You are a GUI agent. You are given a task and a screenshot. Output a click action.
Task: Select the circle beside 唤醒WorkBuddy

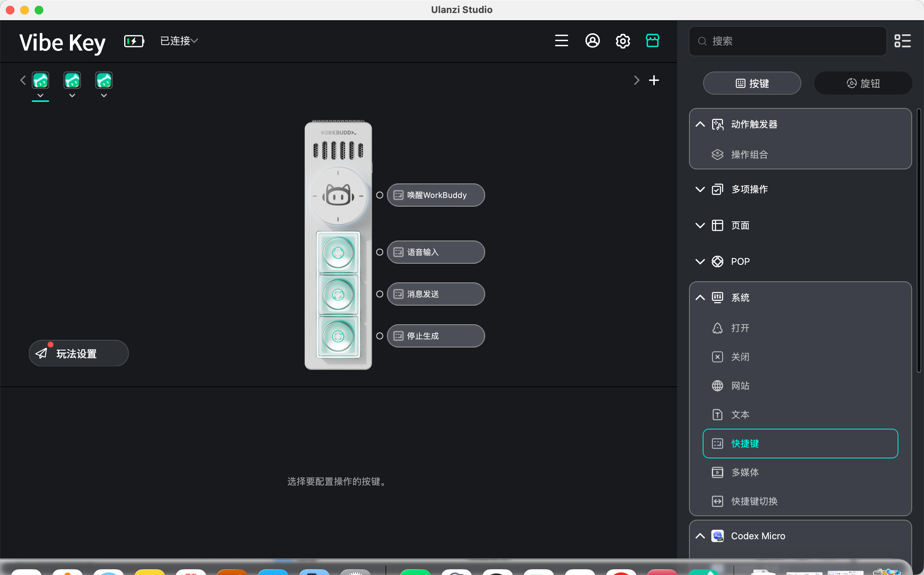click(379, 195)
